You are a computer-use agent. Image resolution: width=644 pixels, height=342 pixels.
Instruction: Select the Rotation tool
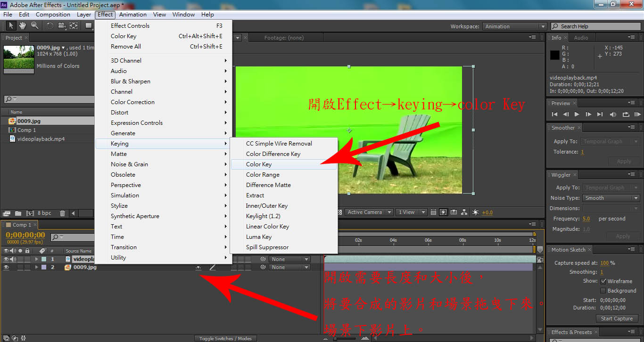pos(50,26)
